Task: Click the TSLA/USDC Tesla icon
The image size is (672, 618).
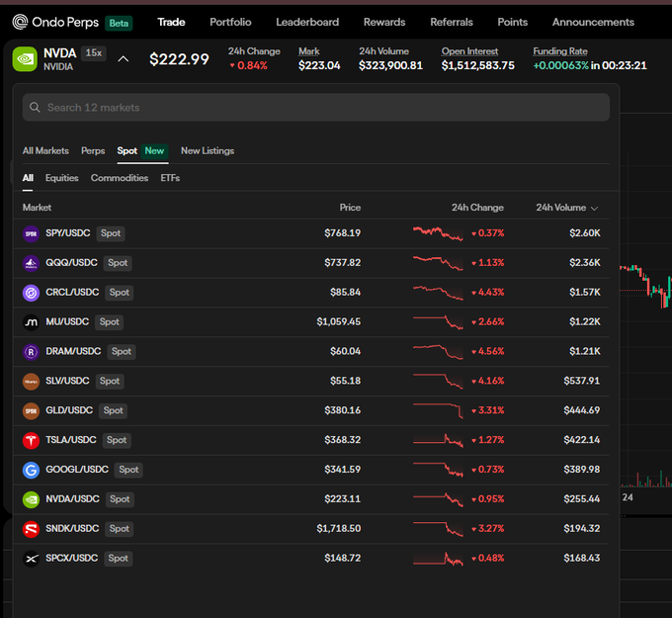Action: (x=31, y=440)
